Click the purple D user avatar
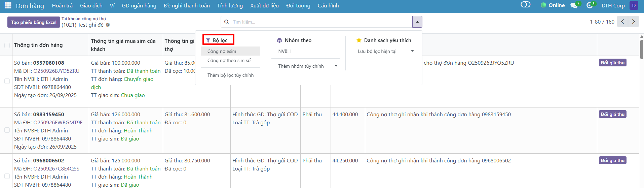Viewport: 644px width, 188px height. click(634, 5)
